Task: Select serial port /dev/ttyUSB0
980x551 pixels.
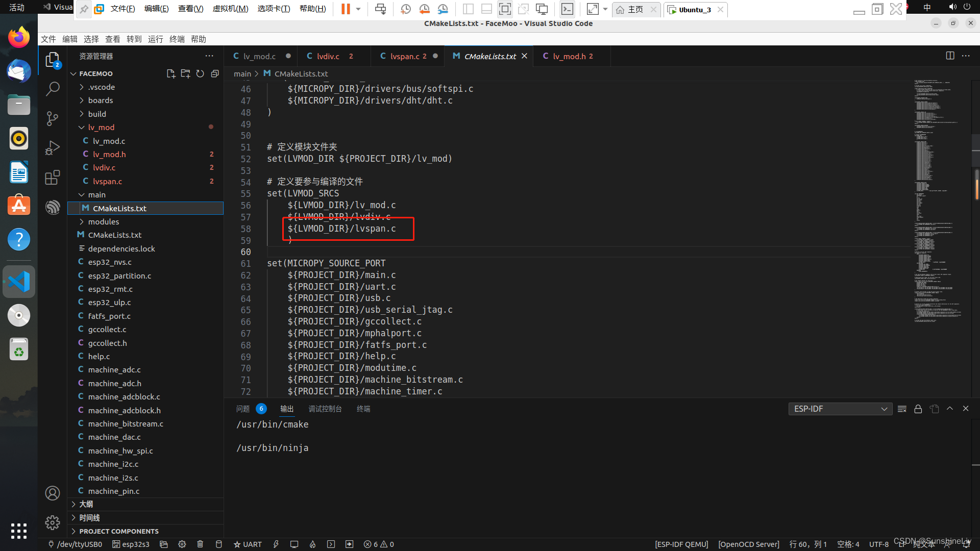Action: point(75,544)
